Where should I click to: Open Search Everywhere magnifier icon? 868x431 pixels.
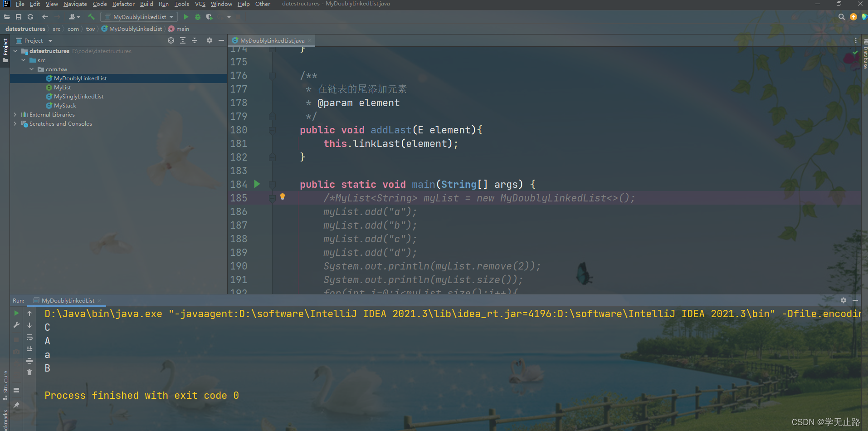coord(842,17)
